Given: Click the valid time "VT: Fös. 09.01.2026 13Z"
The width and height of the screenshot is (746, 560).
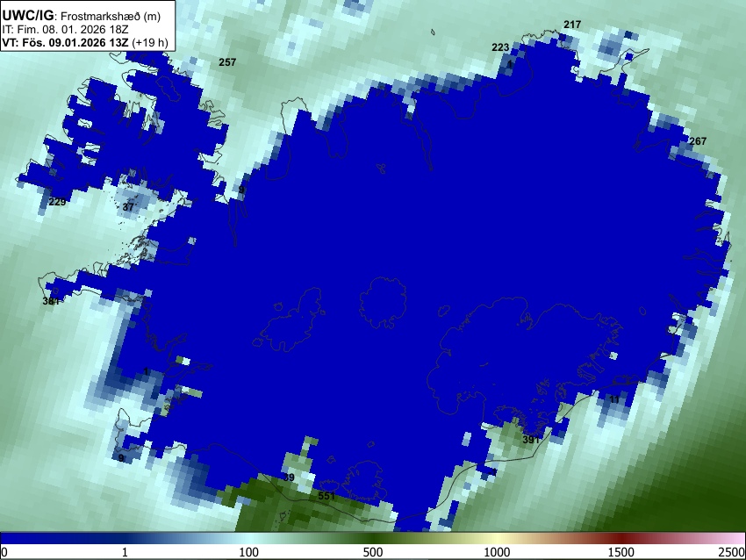Looking at the screenshot, I should click(x=65, y=42).
